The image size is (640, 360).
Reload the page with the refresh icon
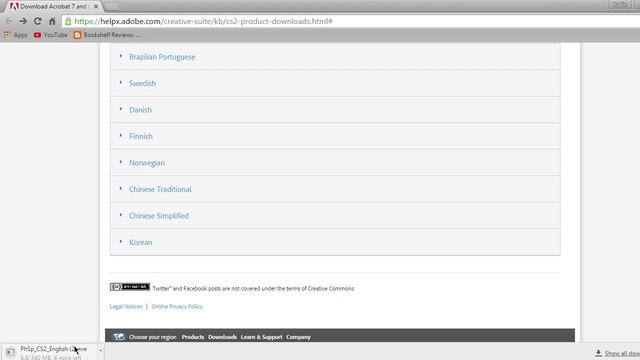(38, 21)
